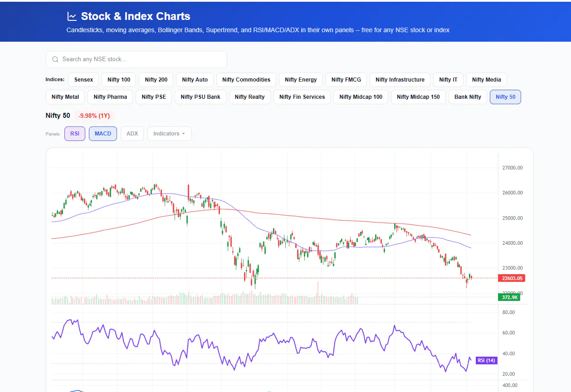Toggle the RSI panel on or off
Screen dimensions: 571x392
point(75,134)
